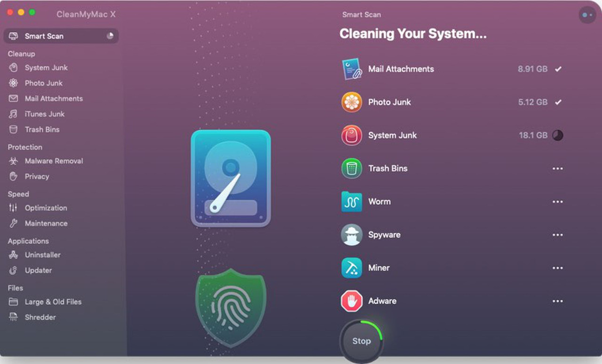602x364 pixels.
Task: Open the assistant dots button at top right
Action: [587, 15]
